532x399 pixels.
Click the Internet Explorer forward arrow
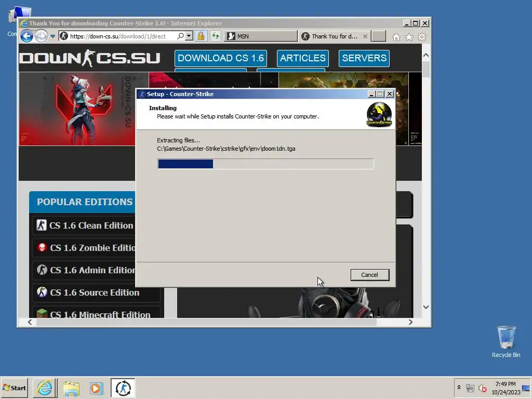42,36
